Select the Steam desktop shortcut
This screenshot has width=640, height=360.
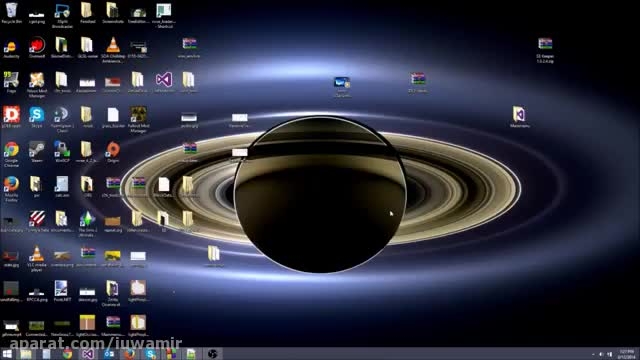click(x=36, y=152)
